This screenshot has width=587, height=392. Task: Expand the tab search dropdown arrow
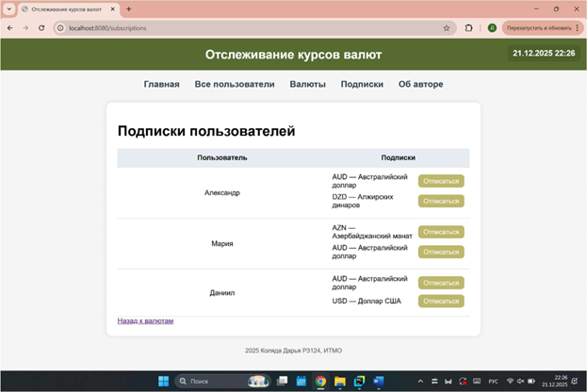8,8
